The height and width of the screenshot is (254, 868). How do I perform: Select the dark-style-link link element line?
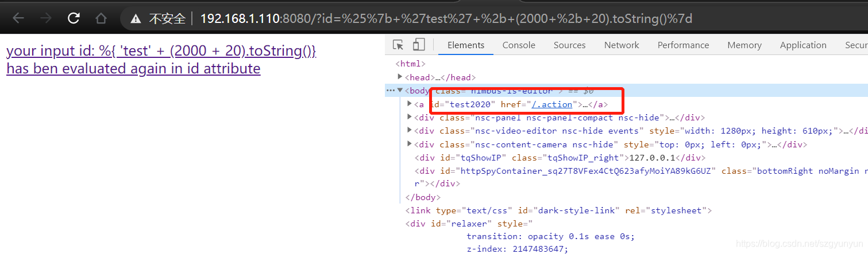click(x=558, y=210)
